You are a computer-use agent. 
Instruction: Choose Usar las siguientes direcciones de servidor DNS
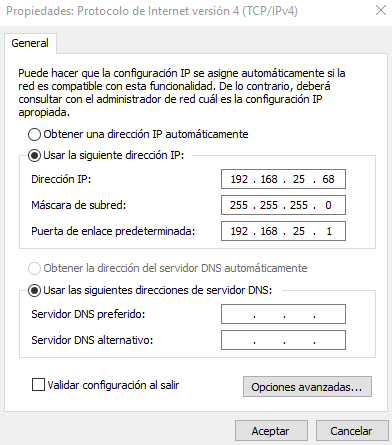pos(34,291)
